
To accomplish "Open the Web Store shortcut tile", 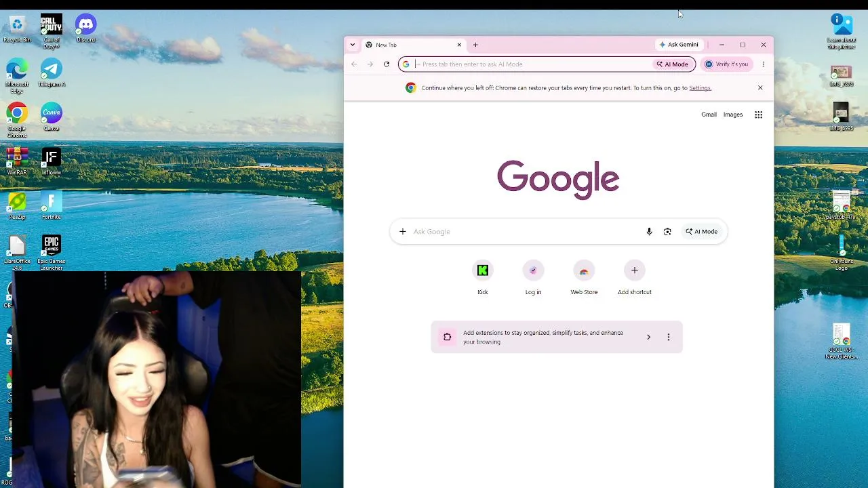I will tap(584, 279).
